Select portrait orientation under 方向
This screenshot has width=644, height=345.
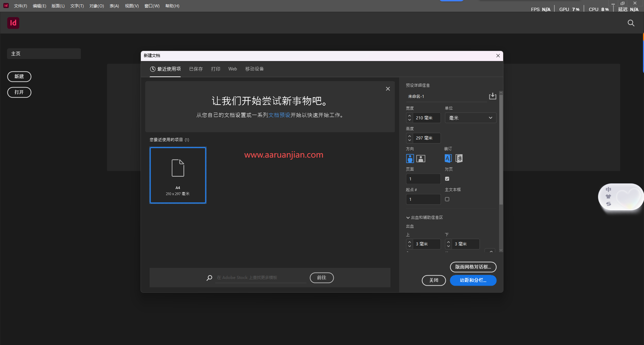pos(410,158)
